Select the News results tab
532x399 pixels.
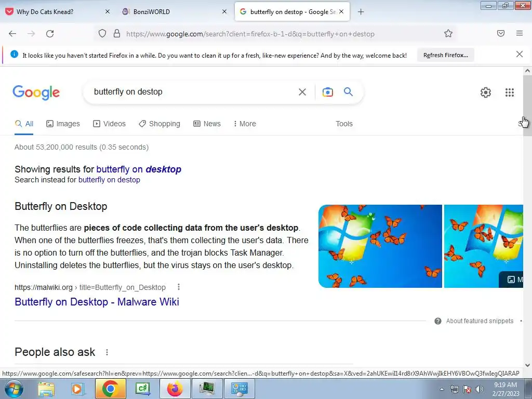coord(207,124)
